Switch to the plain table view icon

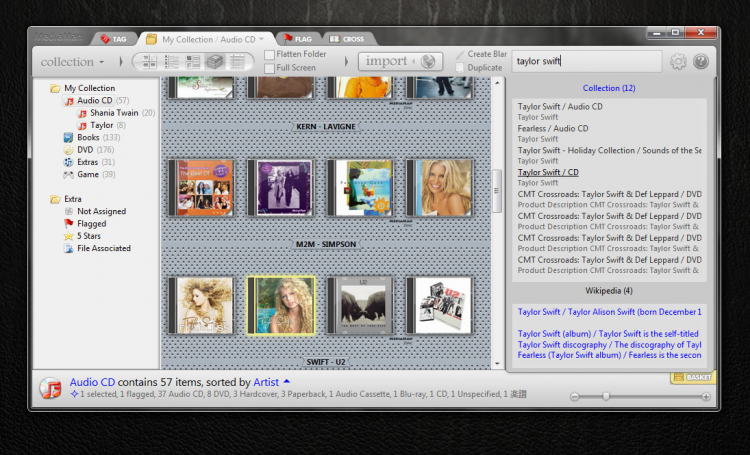click(x=237, y=61)
